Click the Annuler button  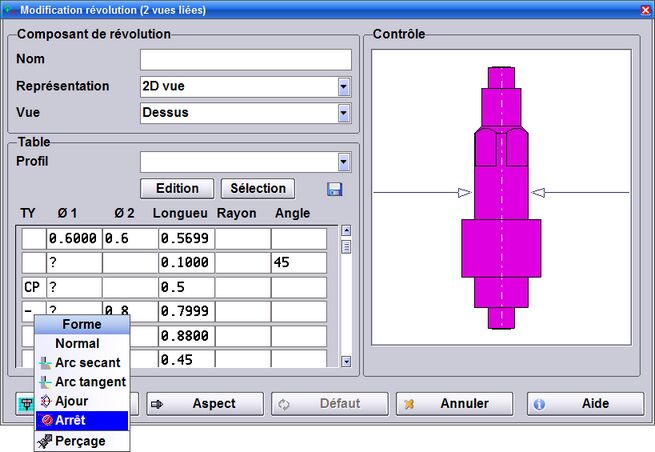pyautogui.click(x=454, y=404)
